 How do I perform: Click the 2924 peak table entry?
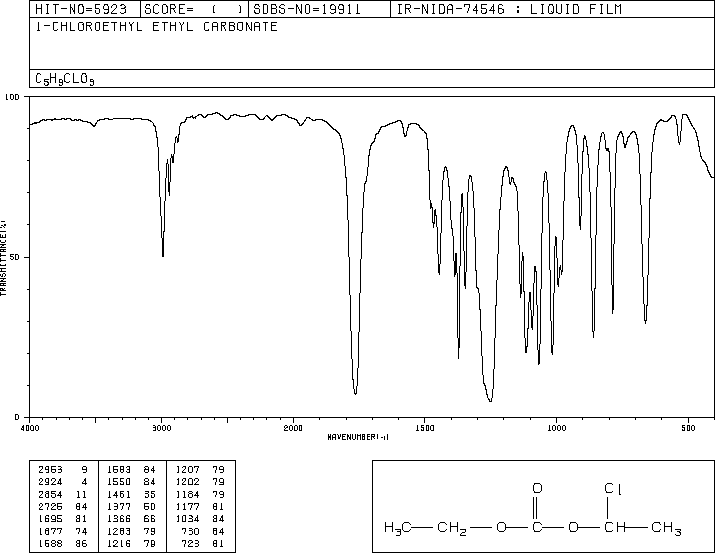[50, 482]
